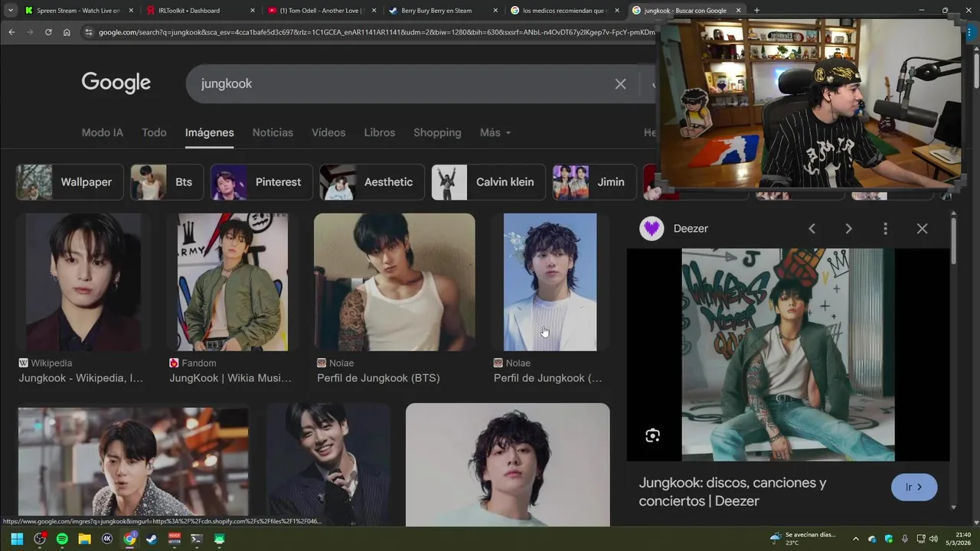
Task: Show the previous image in preview panel
Action: click(812, 229)
